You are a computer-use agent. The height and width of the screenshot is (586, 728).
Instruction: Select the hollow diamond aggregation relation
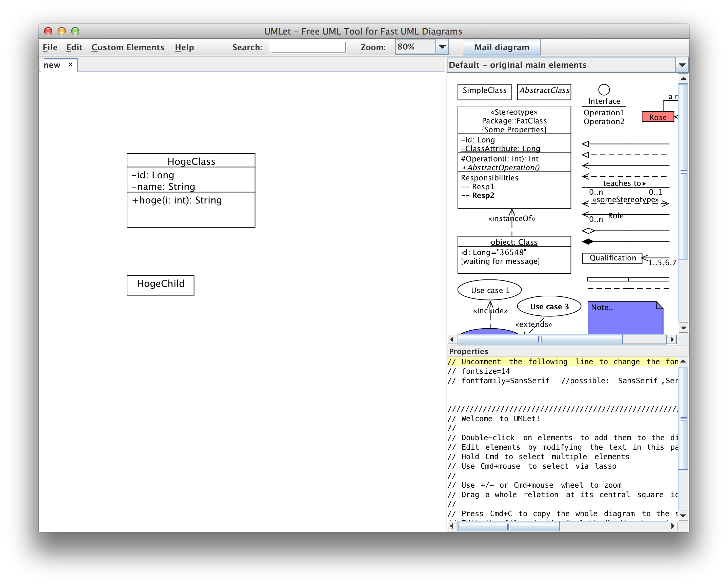625,231
